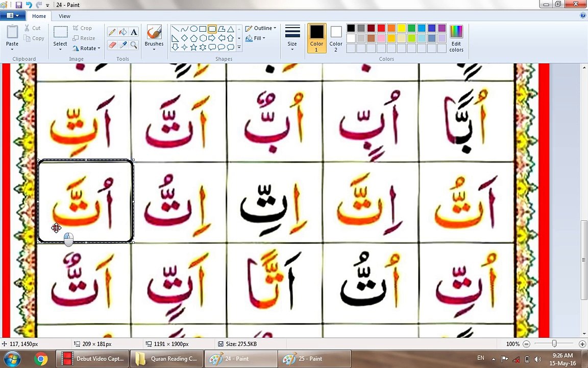This screenshot has width=588, height=368.
Task: Choose the Four-point star shape
Action: (184, 47)
